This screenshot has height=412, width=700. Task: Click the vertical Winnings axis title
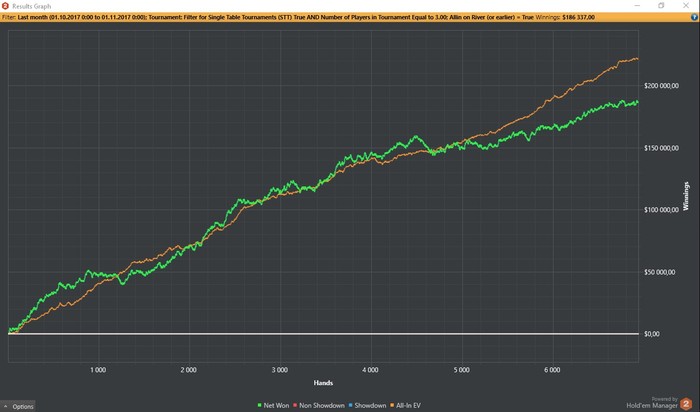click(x=686, y=196)
